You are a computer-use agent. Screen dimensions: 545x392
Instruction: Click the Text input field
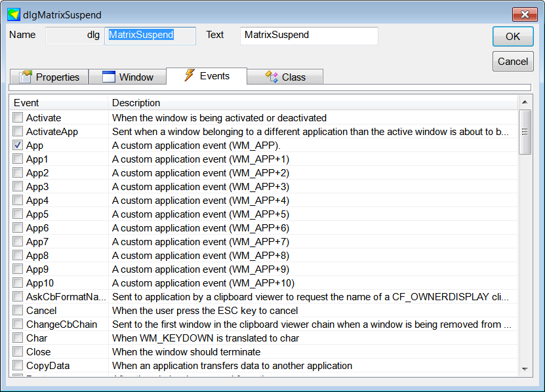(x=309, y=35)
